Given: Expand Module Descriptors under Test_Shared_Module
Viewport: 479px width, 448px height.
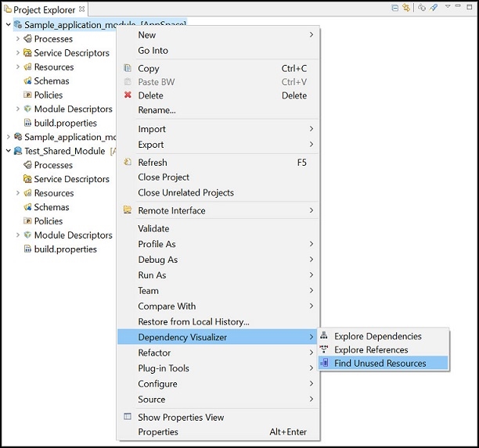Looking at the screenshot, I should pyautogui.click(x=18, y=235).
